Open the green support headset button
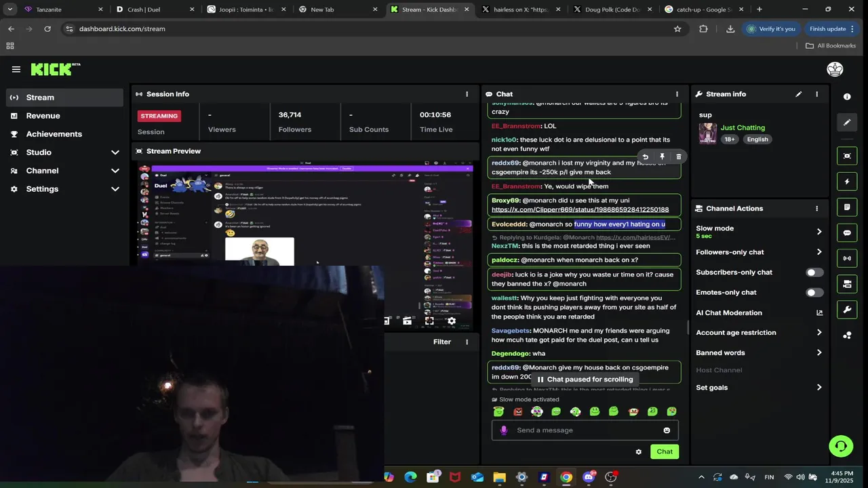This screenshot has width=868, height=488. point(841,446)
